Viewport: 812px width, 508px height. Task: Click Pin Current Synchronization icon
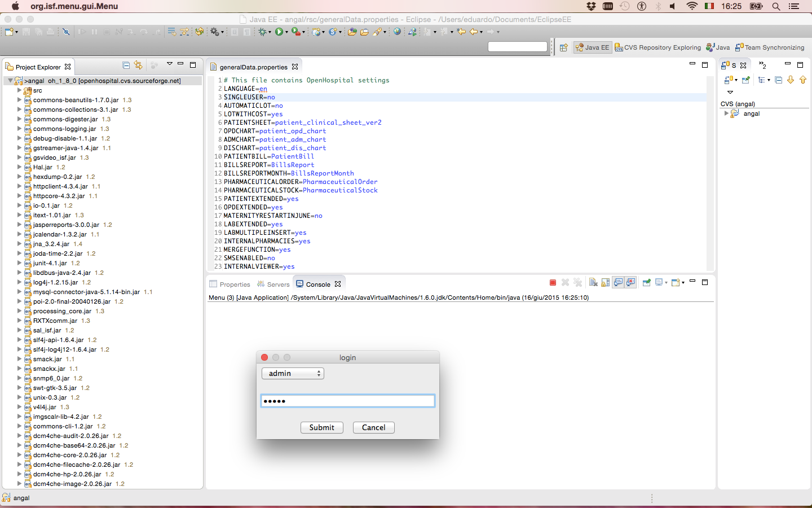pyautogui.click(x=746, y=80)
